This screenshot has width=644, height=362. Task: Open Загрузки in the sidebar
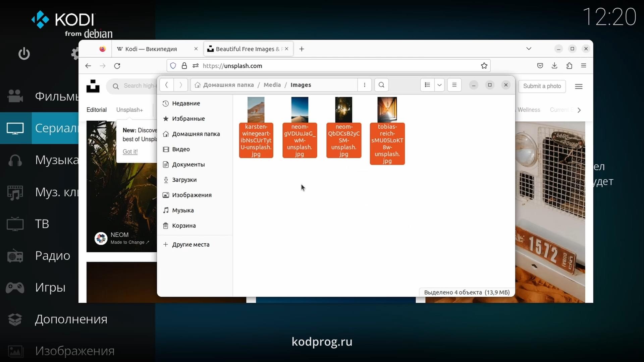coord(195,180)
